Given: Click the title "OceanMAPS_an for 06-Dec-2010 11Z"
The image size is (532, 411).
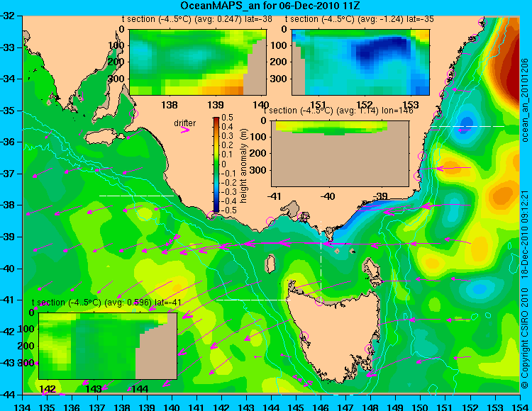Looking at the screenshot, I should (270, 6).
